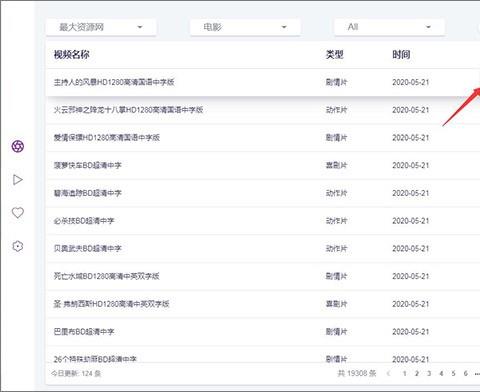The width and height of the screenshot is (480, 392).
Task: Click the 共 19308 条 total count text
Action: click(x=357, y=373)
